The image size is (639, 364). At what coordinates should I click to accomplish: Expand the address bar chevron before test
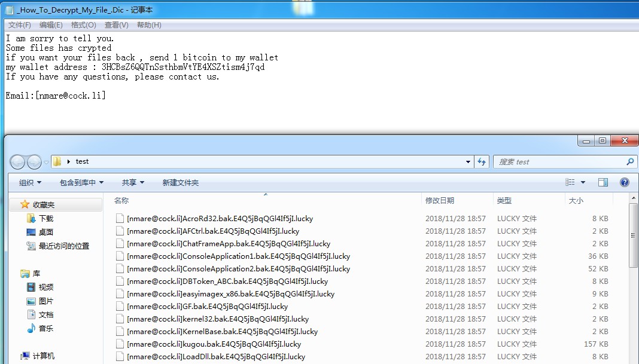pyautogui.click(x=68, y=161)
